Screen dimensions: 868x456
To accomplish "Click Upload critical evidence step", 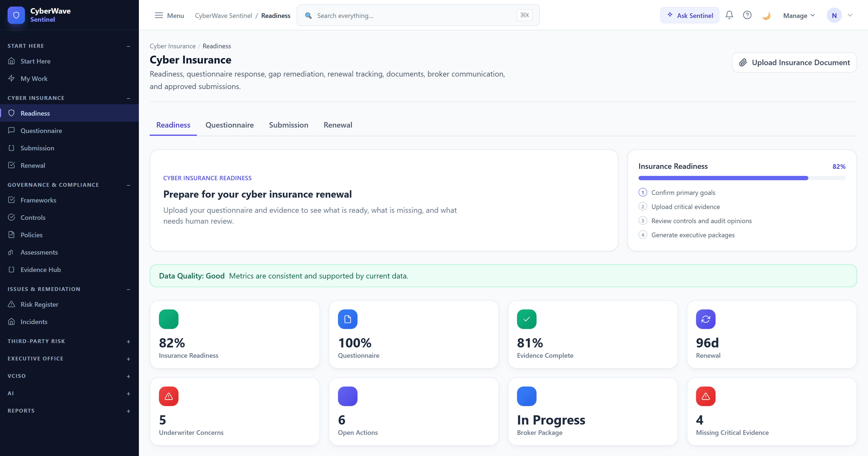I will point(685,206).
